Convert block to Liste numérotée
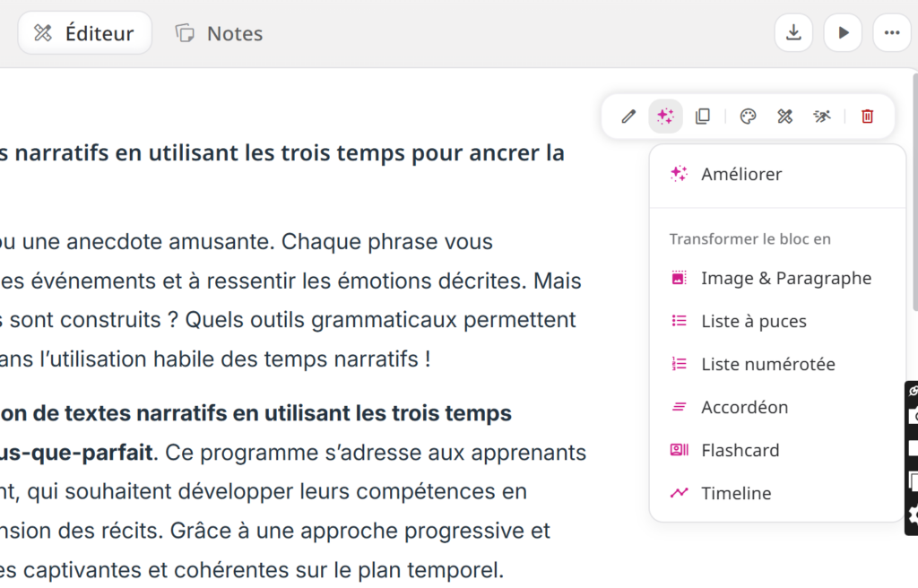The width and height of the screenshot is (918, 588). pos(767,364)
